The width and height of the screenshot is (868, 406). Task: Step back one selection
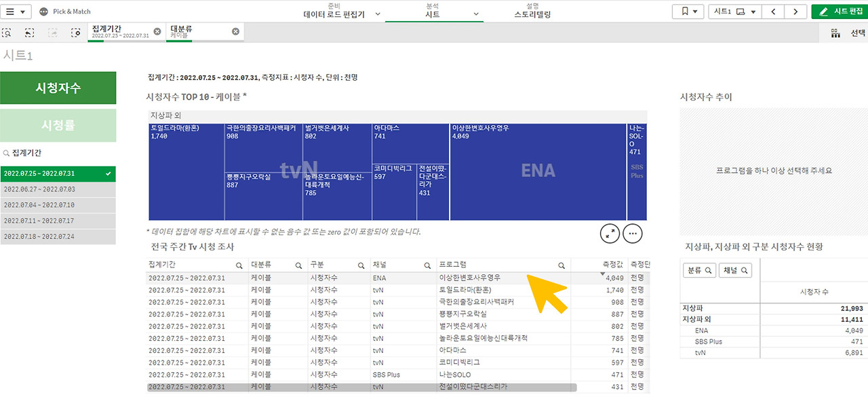pyautogui.click(x=30, y=32)
